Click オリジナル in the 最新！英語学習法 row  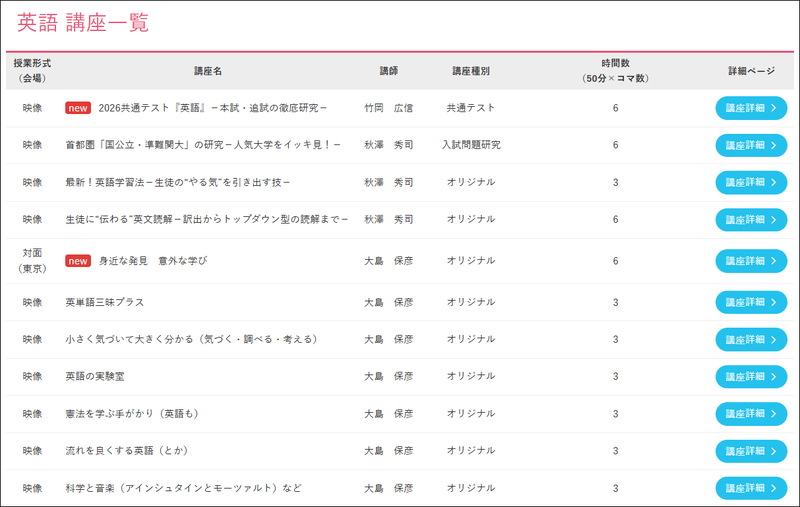pyautogui.click(x=471, y=183)
